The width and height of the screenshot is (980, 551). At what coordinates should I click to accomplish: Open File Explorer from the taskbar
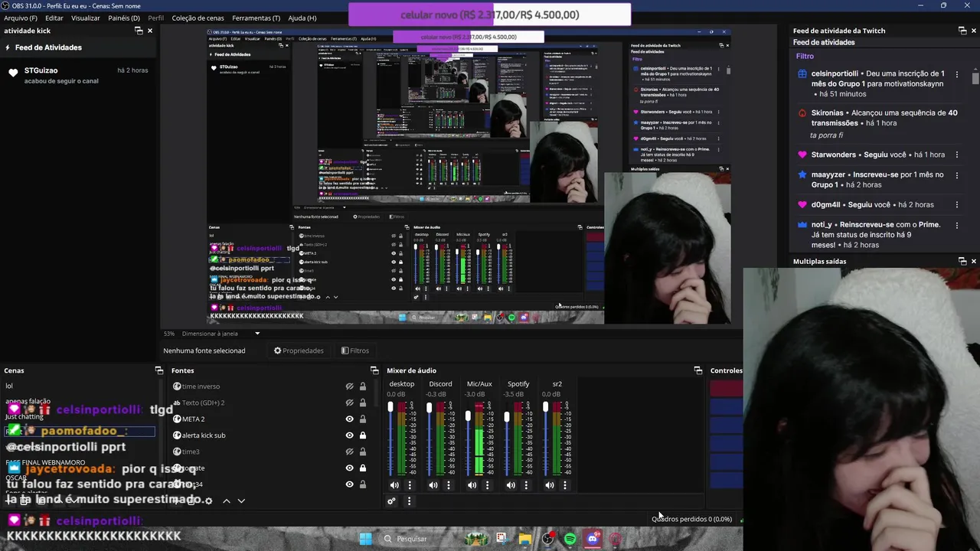coord(524,539)
